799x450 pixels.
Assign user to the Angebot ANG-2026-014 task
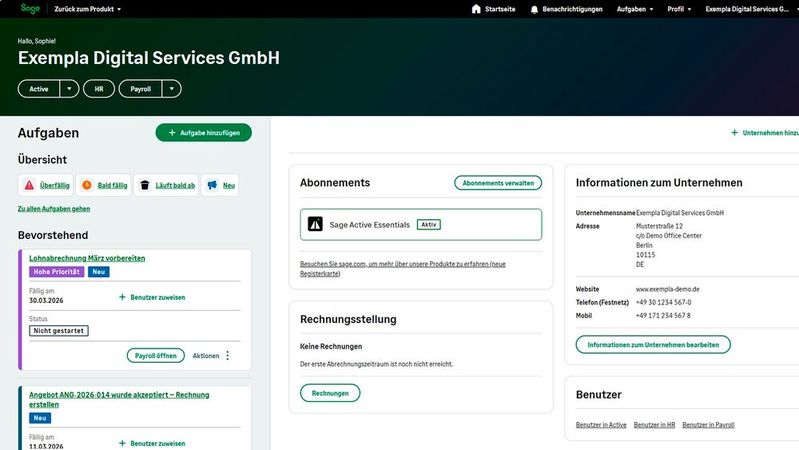pyautogui.click(x=152, y=443)
